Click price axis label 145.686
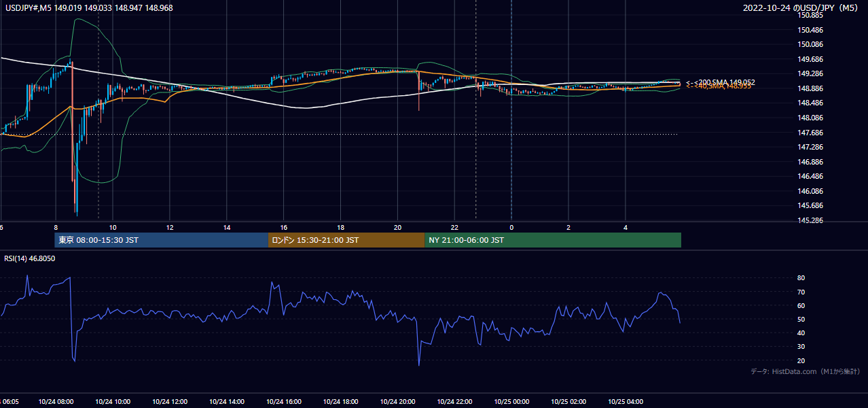This screenshot has width=868, height=408. [x=811, y=205]
